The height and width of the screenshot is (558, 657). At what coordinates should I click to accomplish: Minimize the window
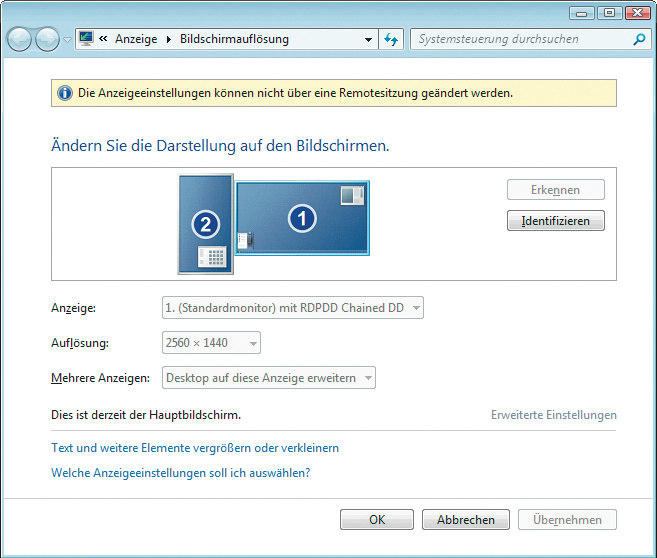[582, 13]
